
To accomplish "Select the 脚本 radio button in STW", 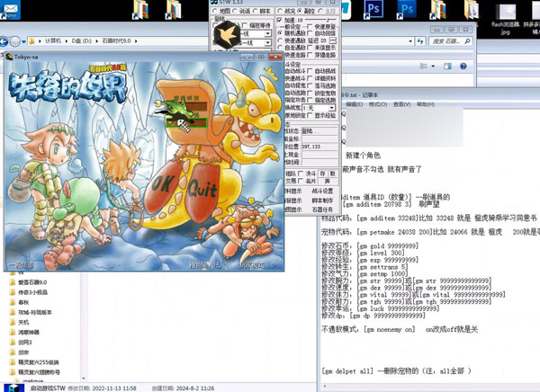I will (x=256, y=11).
